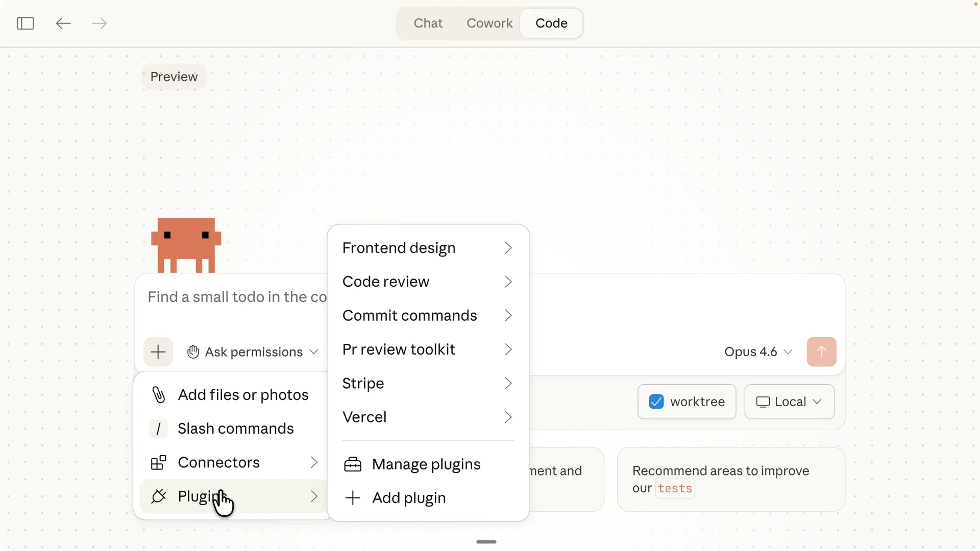Switch to the Chat tab
The height and width of the screenshot is (551, 980).
[428, 23]
